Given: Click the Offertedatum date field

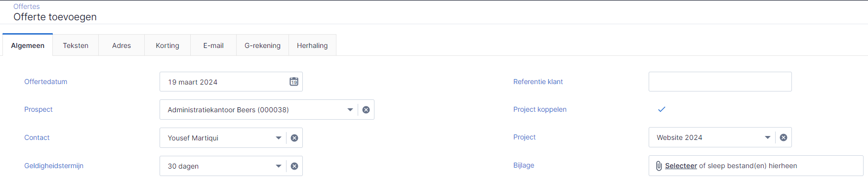Looking at the screenshot, I should tap(231, 82).
